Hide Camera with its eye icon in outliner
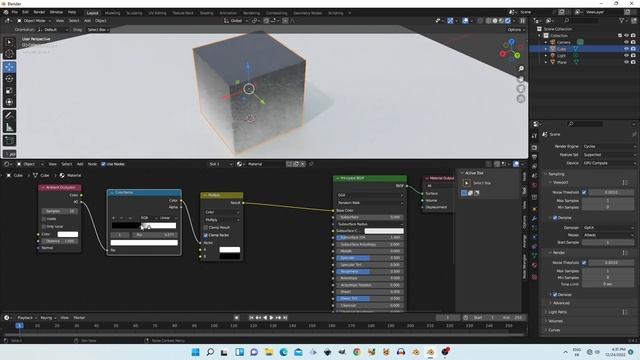Viewport: 640px width, 360px height. [x=626, y=42]
